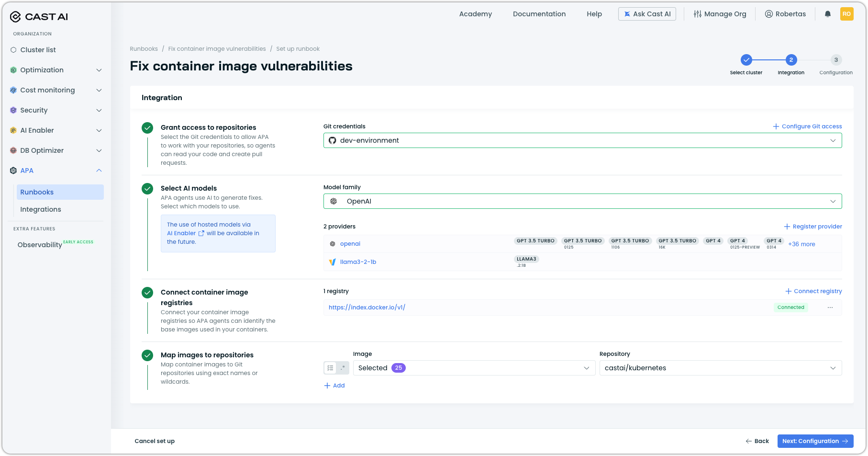The height and width of the screenshot is (456, 868).
Task: Click the Cluster list icon
Action: click(x=13, y=50)
